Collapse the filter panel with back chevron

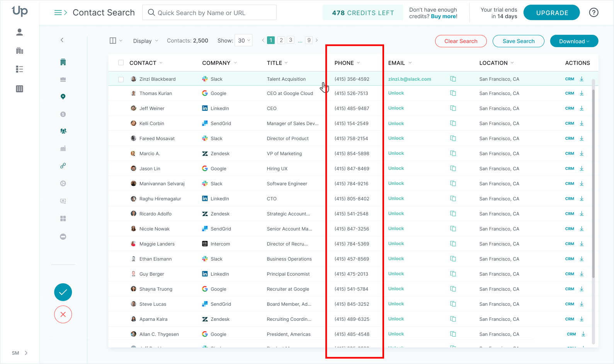62,40
